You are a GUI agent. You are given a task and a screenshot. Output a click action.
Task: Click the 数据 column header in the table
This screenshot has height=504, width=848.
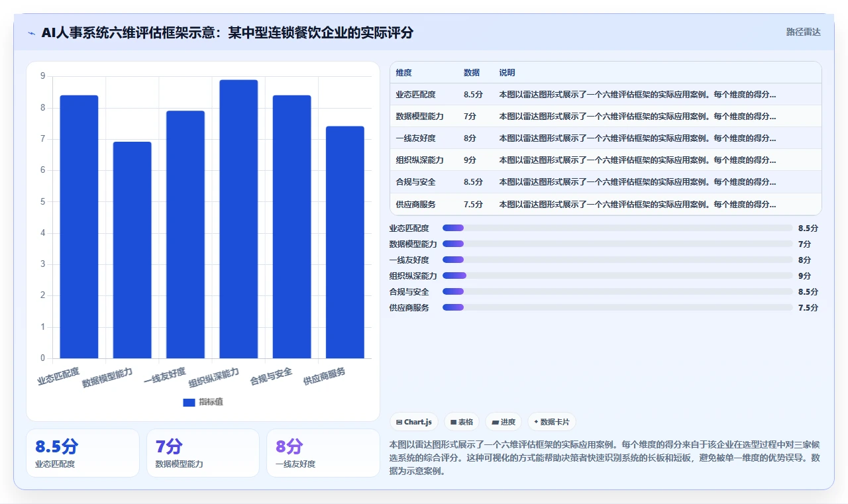(472, 73)
